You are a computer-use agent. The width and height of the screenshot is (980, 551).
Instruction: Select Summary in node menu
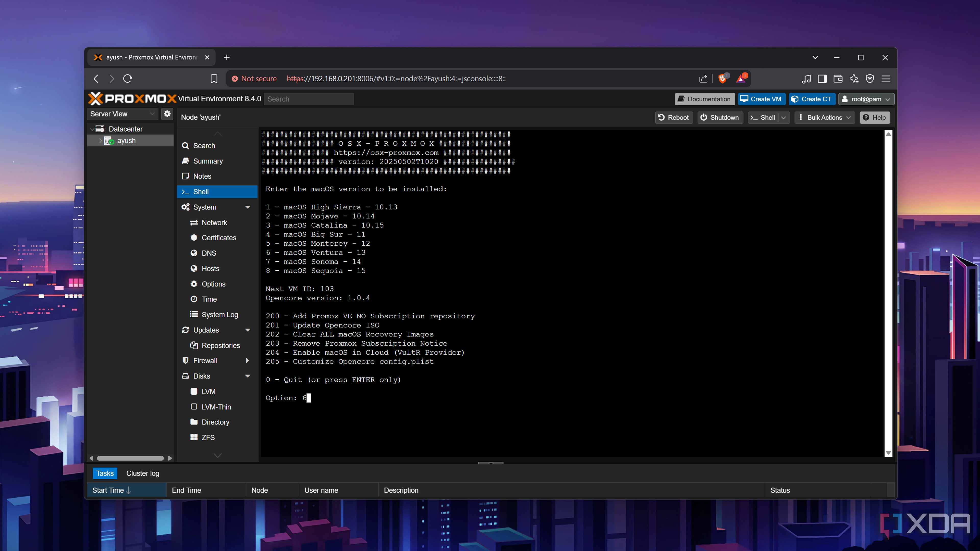click(x=217, y=161)
